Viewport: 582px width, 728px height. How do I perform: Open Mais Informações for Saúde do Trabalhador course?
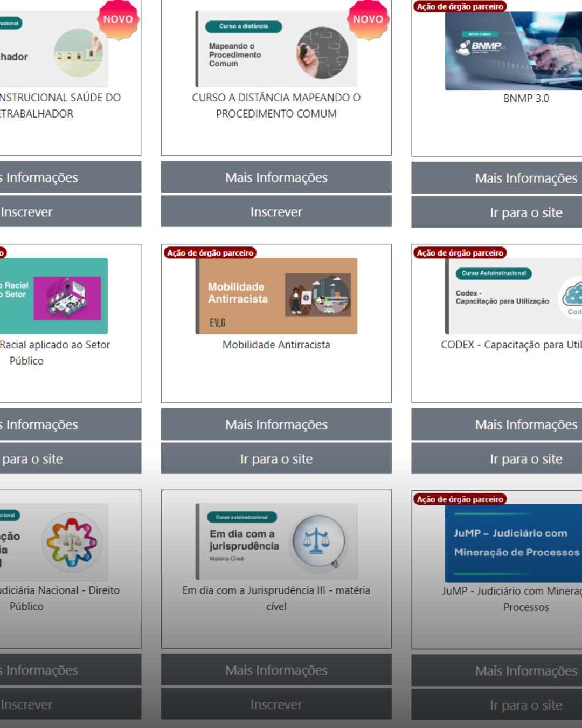(71, 177)
